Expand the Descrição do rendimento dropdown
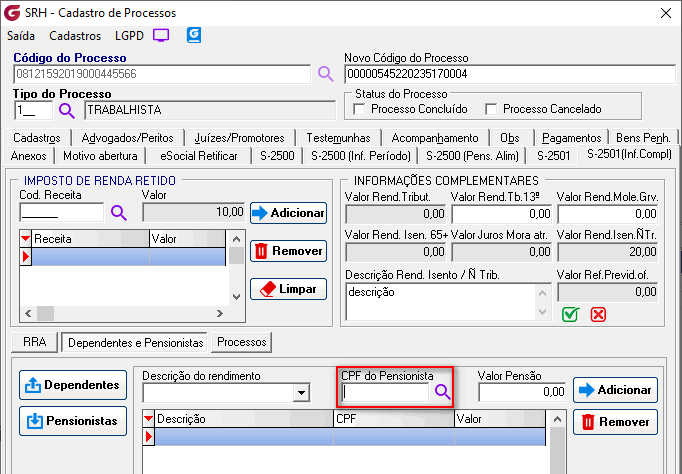 click(x=301, y=394)
